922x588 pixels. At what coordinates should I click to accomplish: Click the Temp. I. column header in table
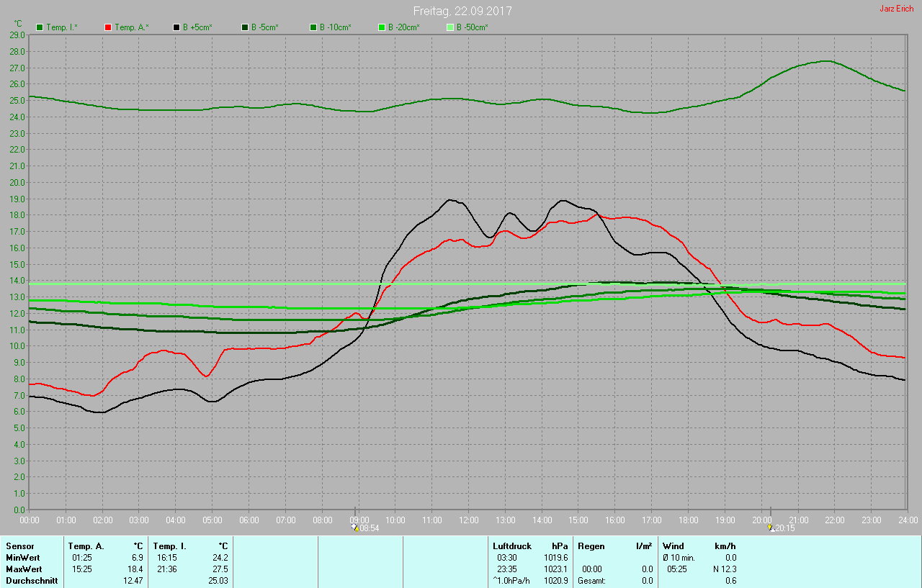[170, 546]
